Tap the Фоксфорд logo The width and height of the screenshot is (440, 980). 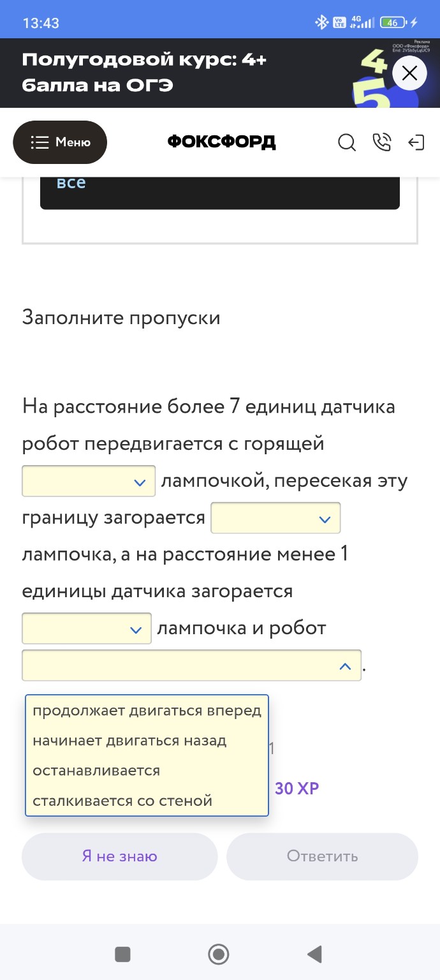(220, 142)
